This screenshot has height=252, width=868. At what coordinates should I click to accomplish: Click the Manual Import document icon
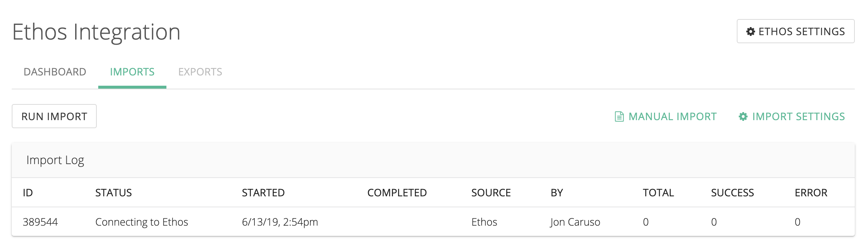tap(619, 116)
